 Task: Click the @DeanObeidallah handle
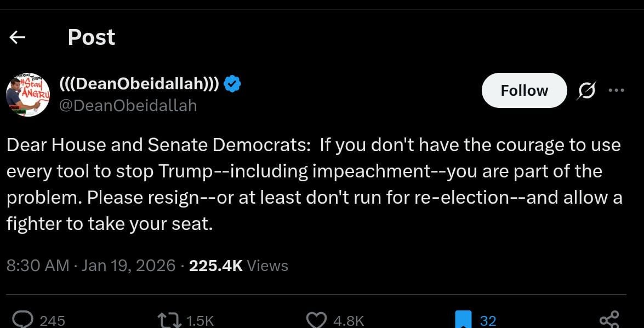pyautogui.click(x=128, y=105)
